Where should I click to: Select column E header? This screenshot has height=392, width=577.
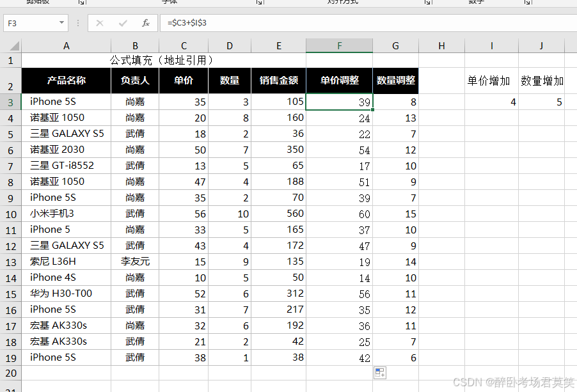(x=278, y=45)
